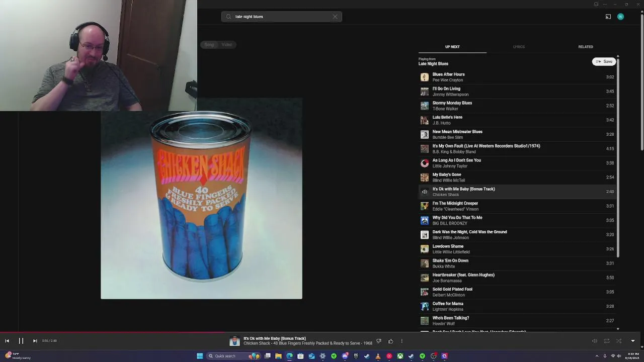Open File Explorer from taskbar
The image size is (644, 362).
278,356
